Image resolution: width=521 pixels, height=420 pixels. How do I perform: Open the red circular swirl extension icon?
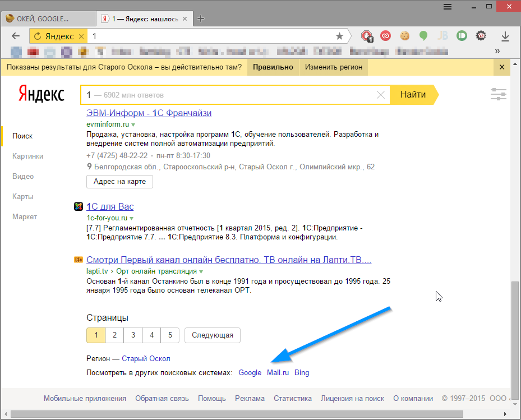(x=385, y=35)
